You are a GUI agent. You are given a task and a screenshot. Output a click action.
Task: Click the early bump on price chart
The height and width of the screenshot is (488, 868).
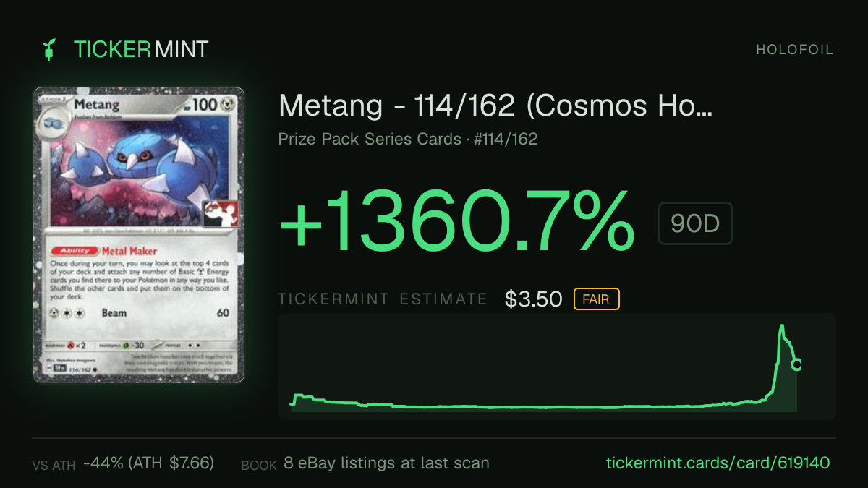[302, 397]
